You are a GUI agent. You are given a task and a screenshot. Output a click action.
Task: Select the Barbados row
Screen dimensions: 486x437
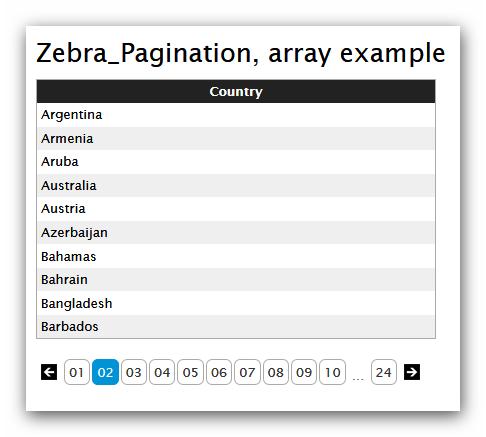point(236,327)
